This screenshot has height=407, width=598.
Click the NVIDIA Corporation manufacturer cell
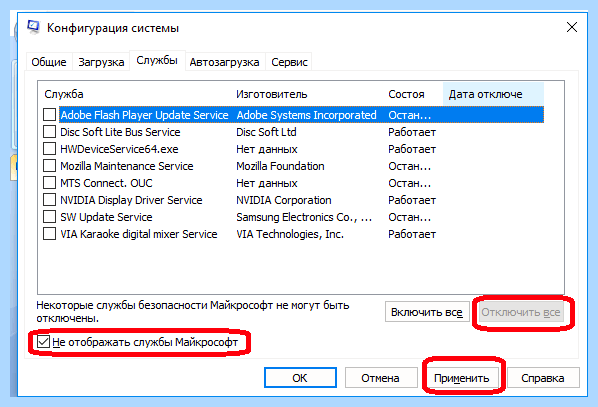point(284,200)
